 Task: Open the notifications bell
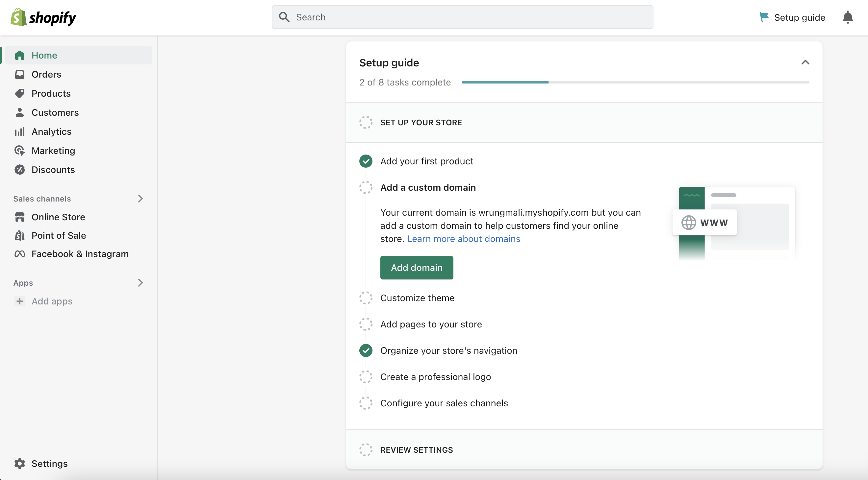point(848,17)
